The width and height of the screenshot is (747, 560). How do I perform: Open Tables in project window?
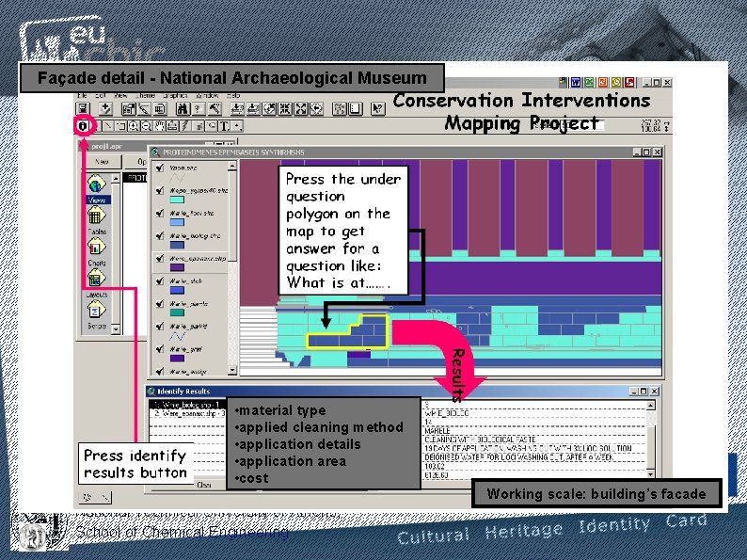pos(97,221)
